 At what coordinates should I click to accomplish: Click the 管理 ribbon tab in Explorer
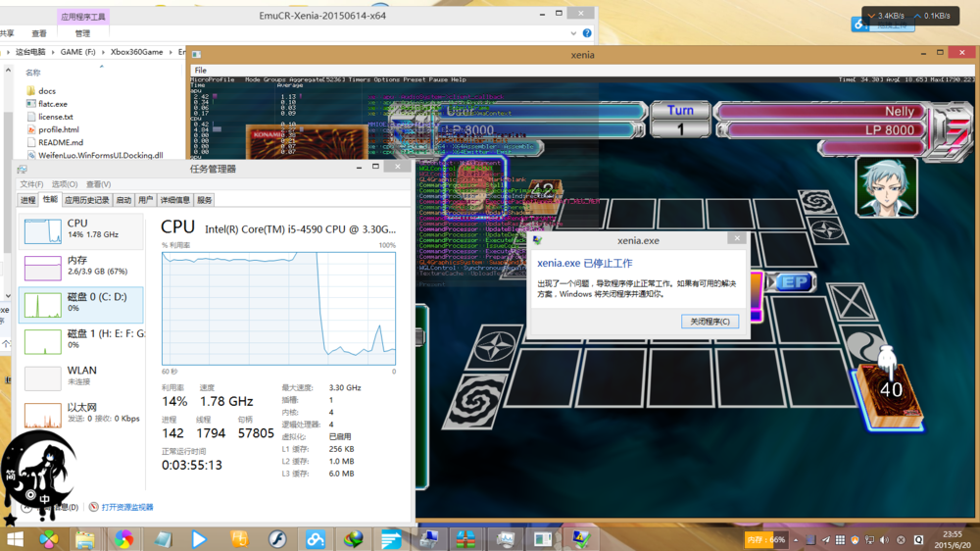pos(82,33)
